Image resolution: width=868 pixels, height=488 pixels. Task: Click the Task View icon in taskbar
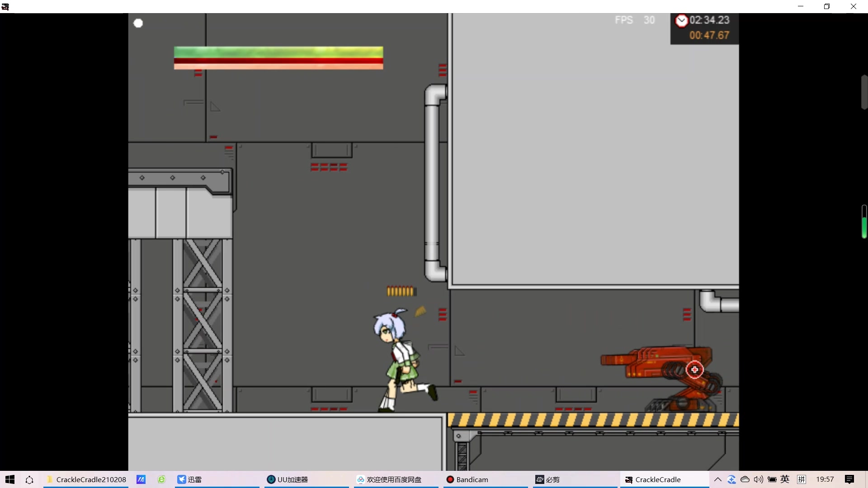point(29,479)
